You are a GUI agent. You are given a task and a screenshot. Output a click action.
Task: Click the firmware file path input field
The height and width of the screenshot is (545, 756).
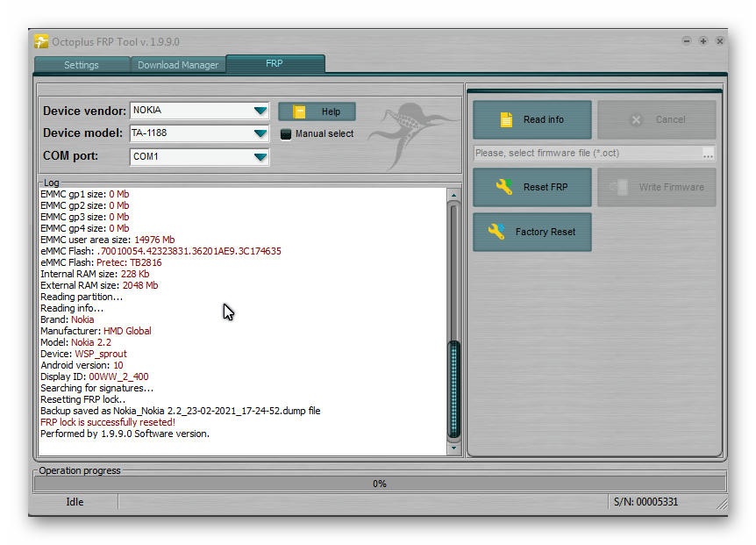(588, 154)
